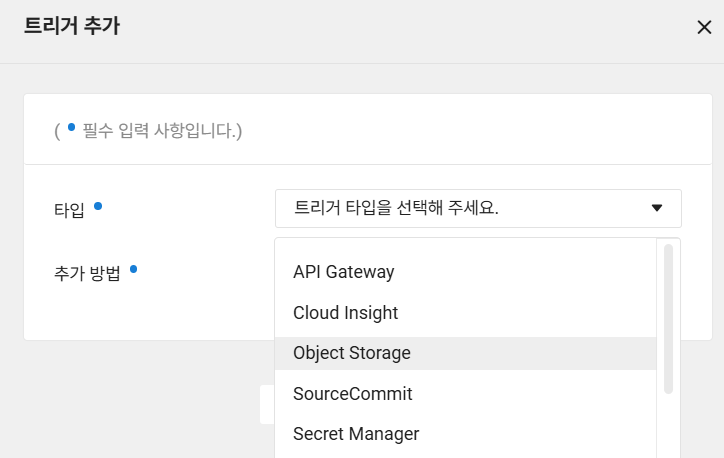The width and height of the screenshot is (724, 458).
Task: Click partially hidden button left of list
Action: tap(267, 404)
